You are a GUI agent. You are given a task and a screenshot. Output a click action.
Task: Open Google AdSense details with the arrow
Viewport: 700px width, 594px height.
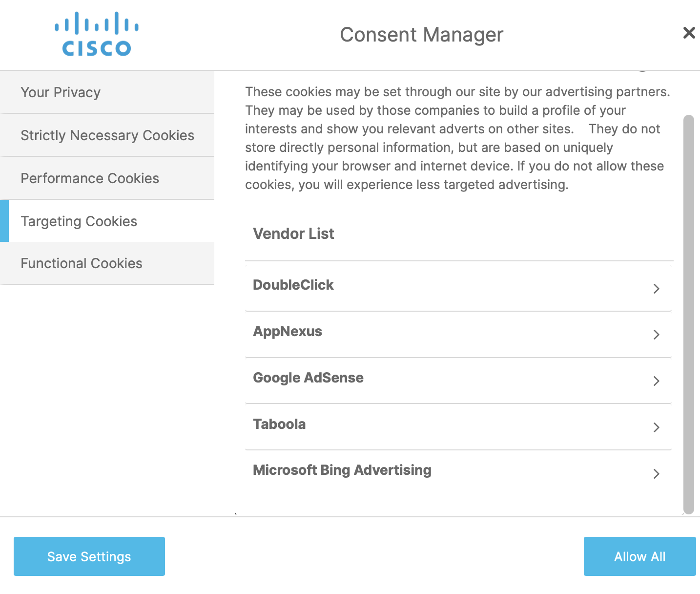[x=657, y=381]
